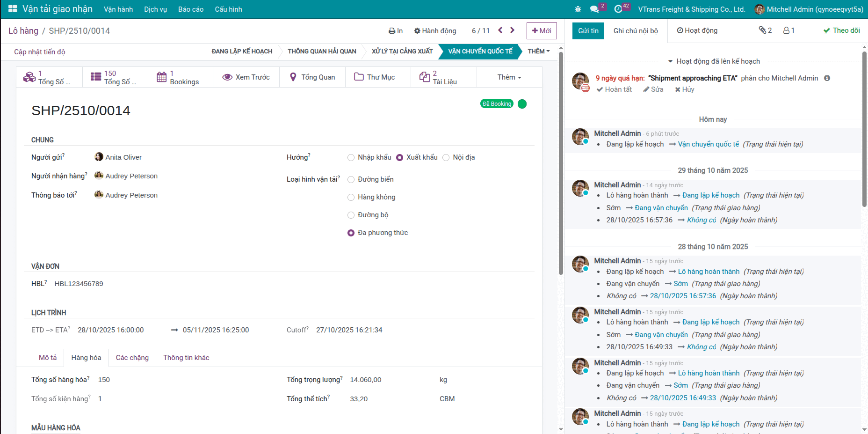Open the apps grid menu icon
868x434 pixels.
pos(13,9)
